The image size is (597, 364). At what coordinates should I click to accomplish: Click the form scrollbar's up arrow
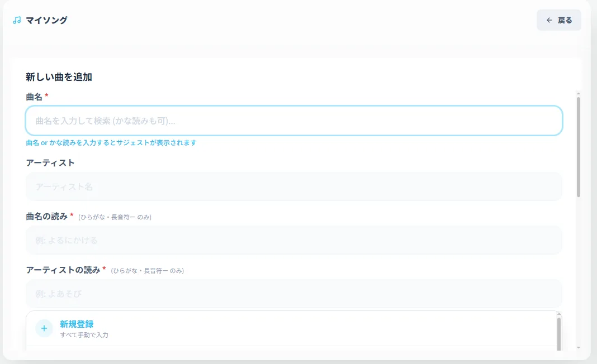coord(579,94)
